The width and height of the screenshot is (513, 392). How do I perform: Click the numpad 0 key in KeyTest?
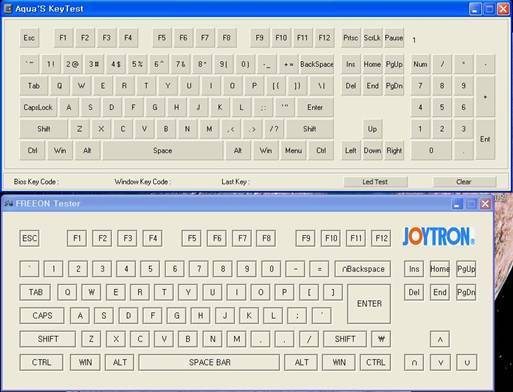pos(431,151)
